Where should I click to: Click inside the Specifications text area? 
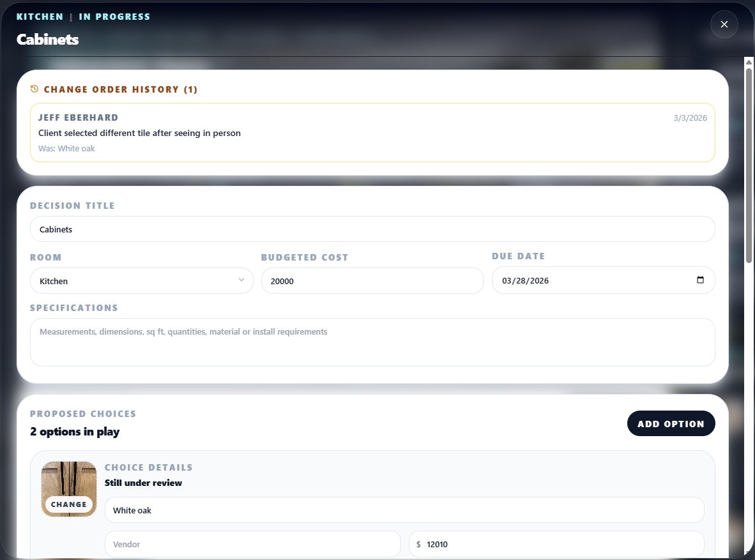(372, 342)
